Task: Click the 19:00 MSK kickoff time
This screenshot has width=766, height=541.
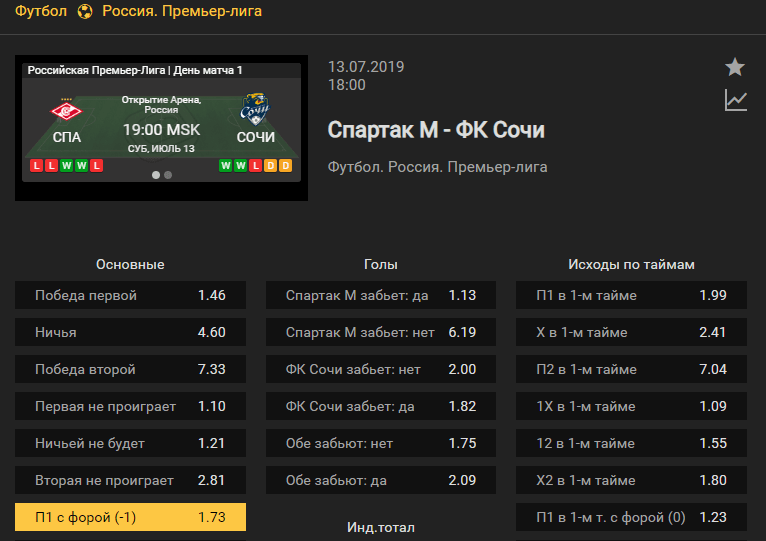Action: click(x=161, y=130)
